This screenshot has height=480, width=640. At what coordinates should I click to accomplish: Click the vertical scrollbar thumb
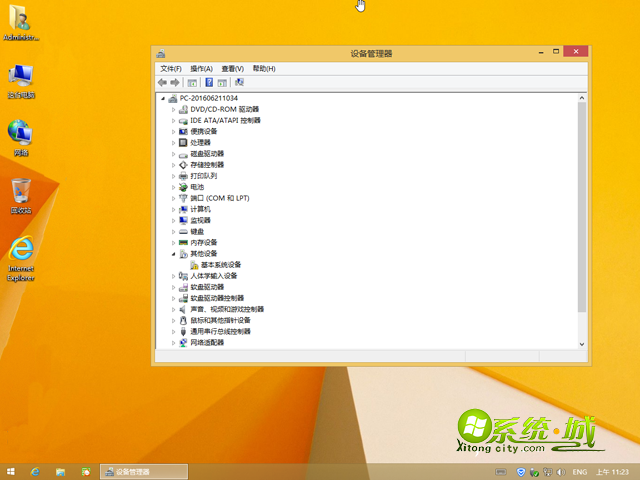582,207
